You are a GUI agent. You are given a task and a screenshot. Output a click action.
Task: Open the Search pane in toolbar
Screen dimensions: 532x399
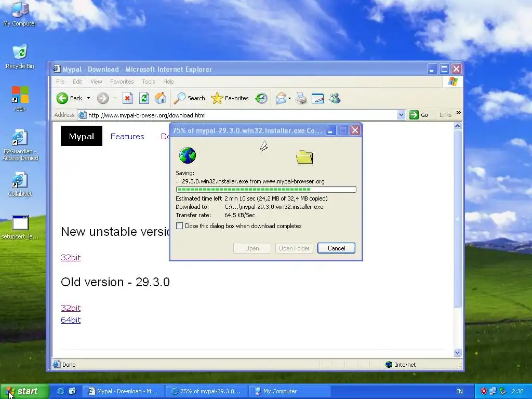click(x=189, y=98)
